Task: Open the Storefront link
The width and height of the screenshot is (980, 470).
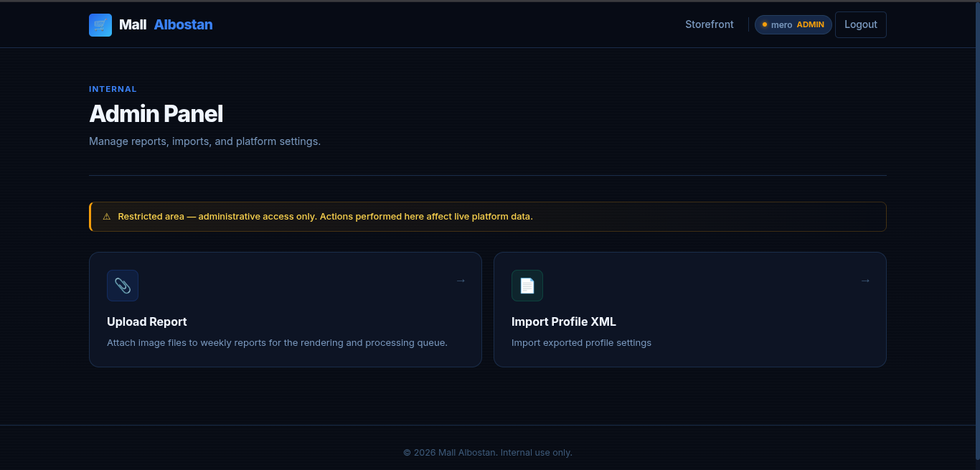Action: tap(710, 24)
